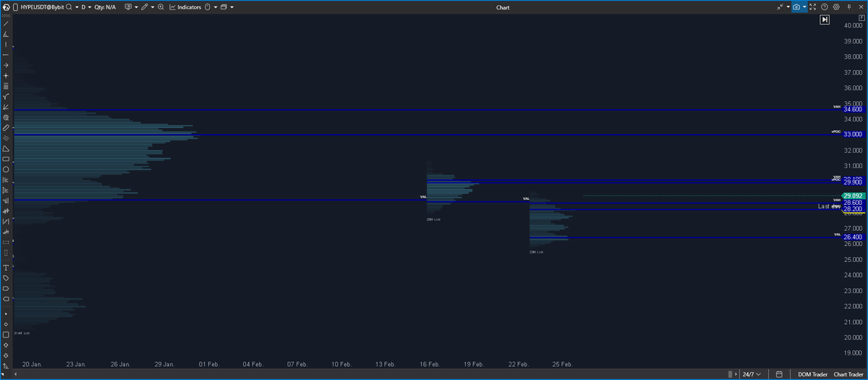Click the application logo icon
Image resolution: width=868 pixels, height=380 pixels.
point(5,7)
